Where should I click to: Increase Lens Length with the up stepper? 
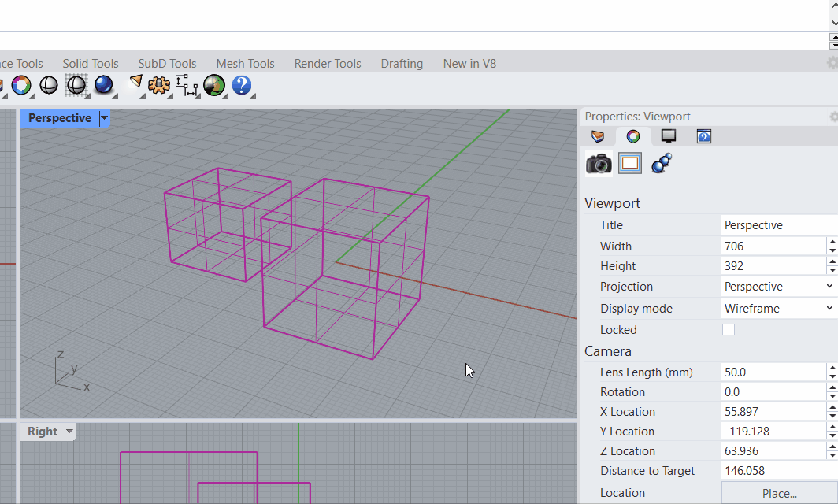click(x=832, y=369)
